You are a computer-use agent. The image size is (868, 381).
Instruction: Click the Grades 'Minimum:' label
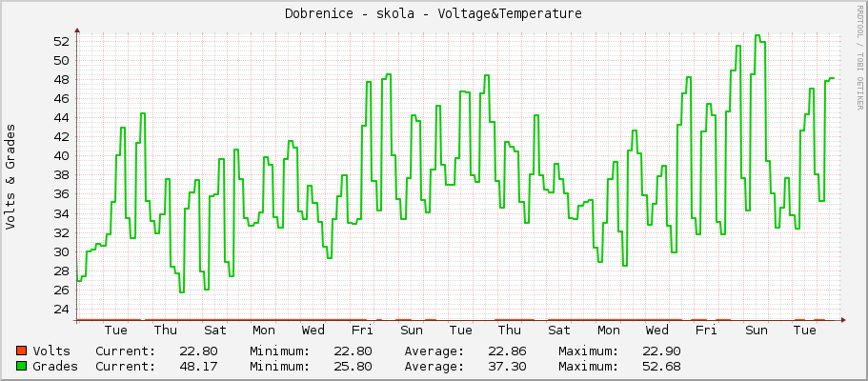279,367
